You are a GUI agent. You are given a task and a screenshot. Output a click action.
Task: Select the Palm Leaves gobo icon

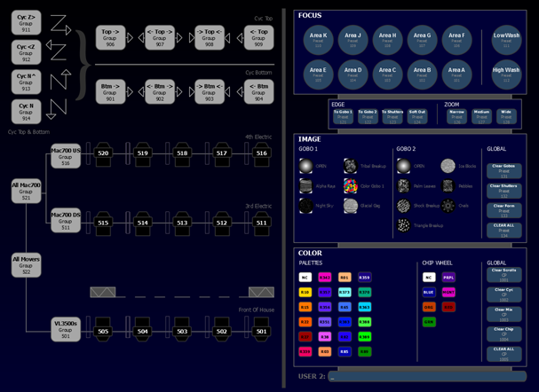[405, 186]
